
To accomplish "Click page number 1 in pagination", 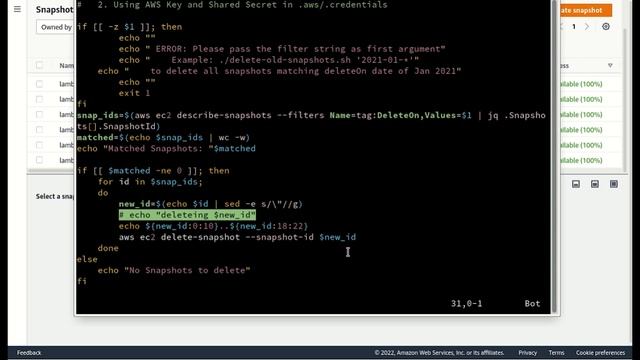I will (574, 27).
